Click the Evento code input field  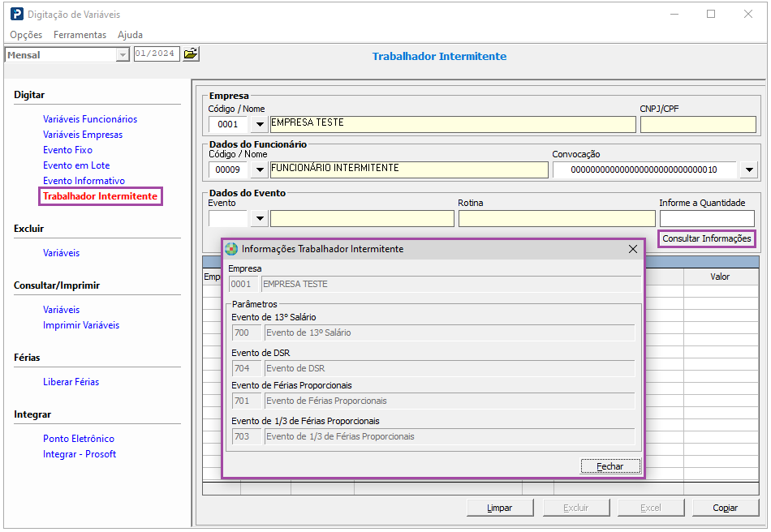point(228,219)
